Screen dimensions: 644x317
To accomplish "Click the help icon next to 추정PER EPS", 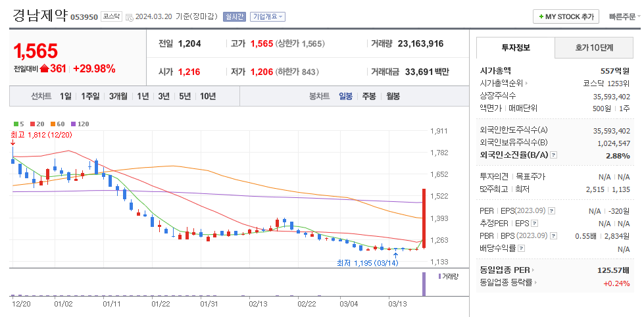I will point(534,224).
